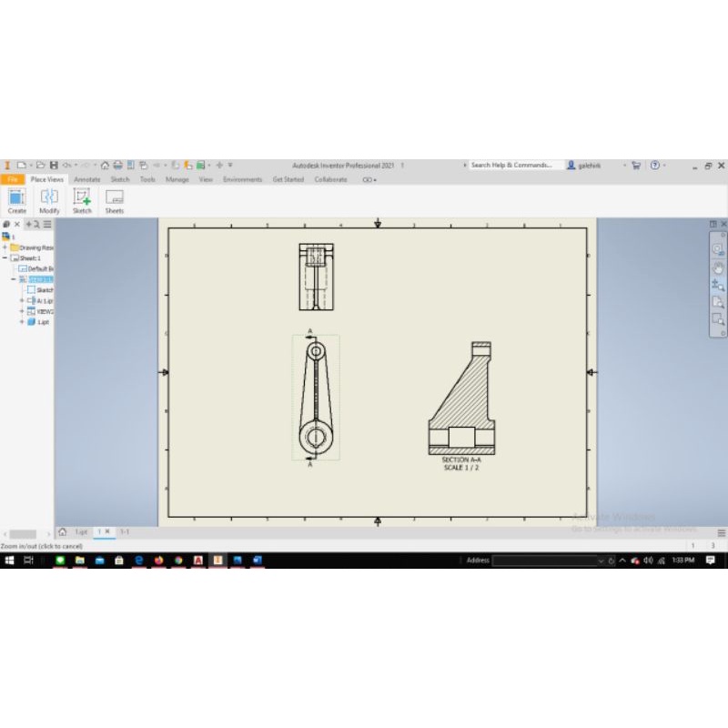This screenshot has width=728, height=728.
Task: Go to Home with the house icon
Action: pos(105,166)
